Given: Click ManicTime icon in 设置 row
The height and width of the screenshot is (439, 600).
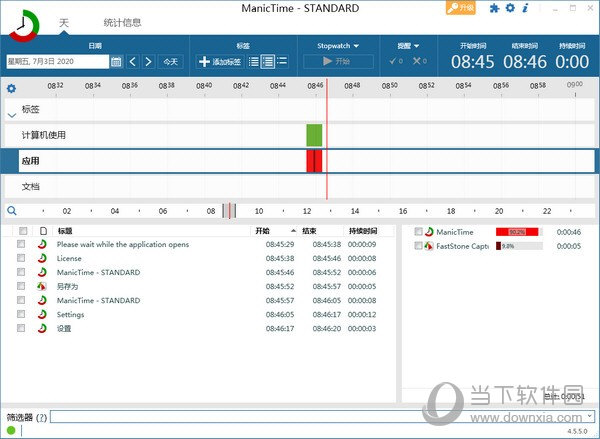Looking at the screenshot, I should point(42,328).
